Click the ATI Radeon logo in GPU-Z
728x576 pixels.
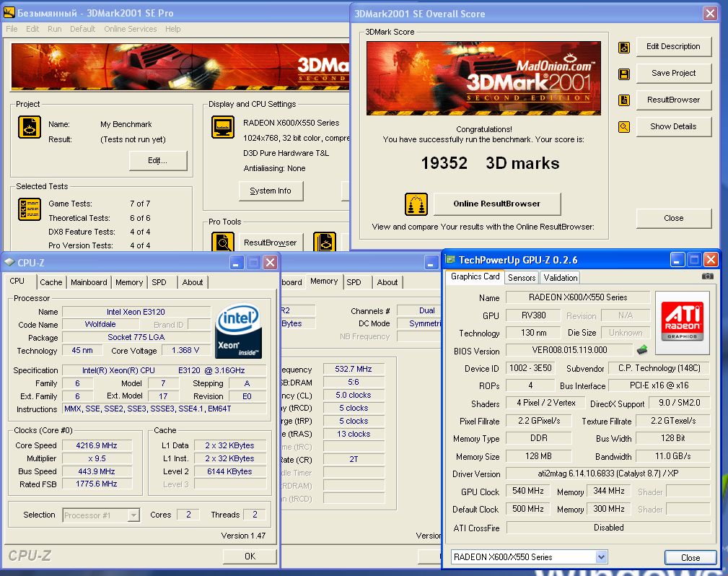click(x=682, y=323)
